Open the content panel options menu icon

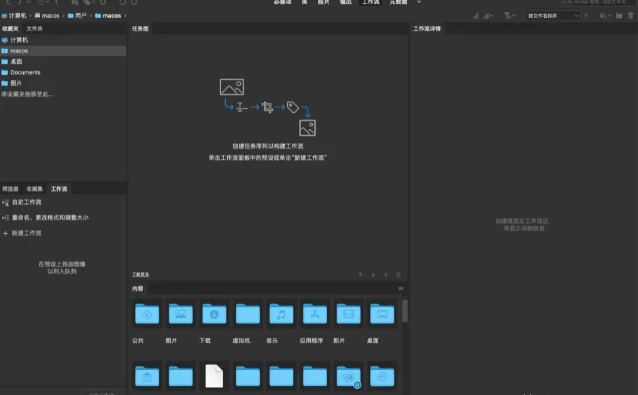point(401,288)
